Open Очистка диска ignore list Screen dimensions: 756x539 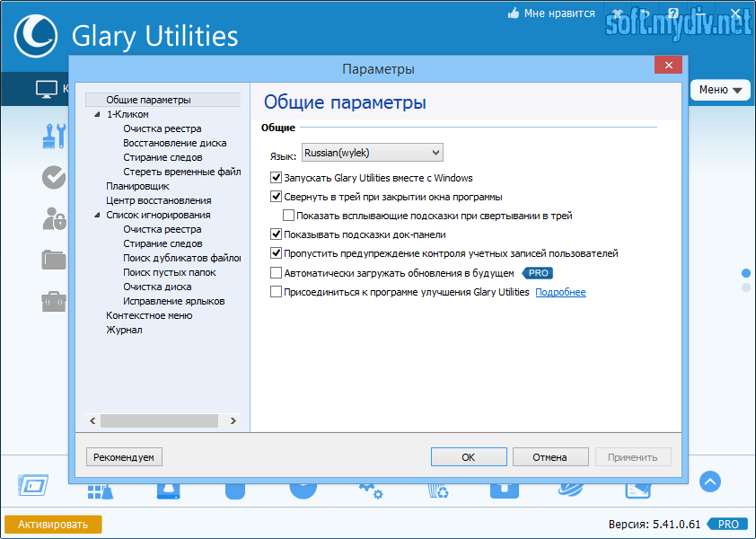(x=157, y=287)
